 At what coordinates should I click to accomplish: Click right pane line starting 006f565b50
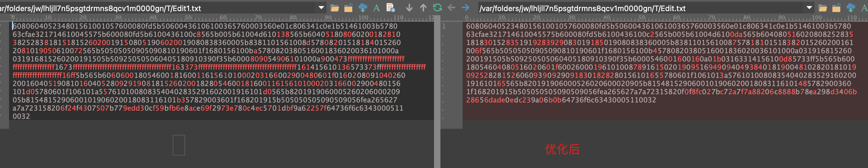(x=659, y=51)
